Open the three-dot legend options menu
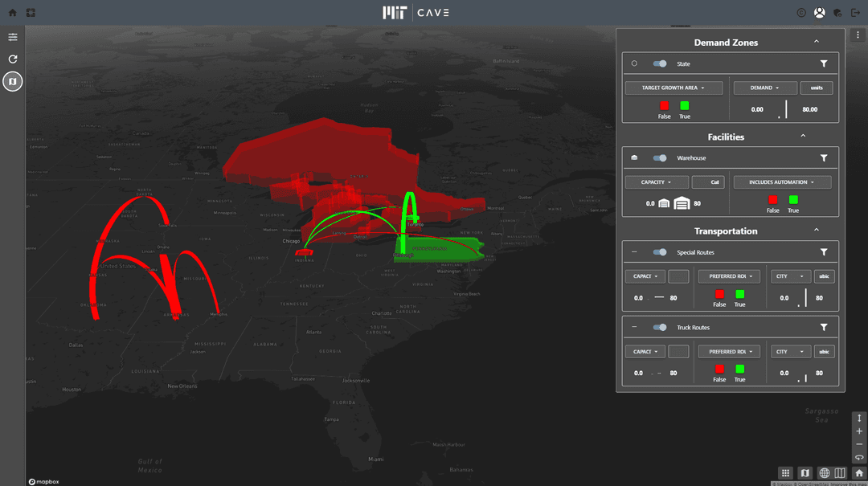This screenshot has height=486, width=868. pos(859,35)
